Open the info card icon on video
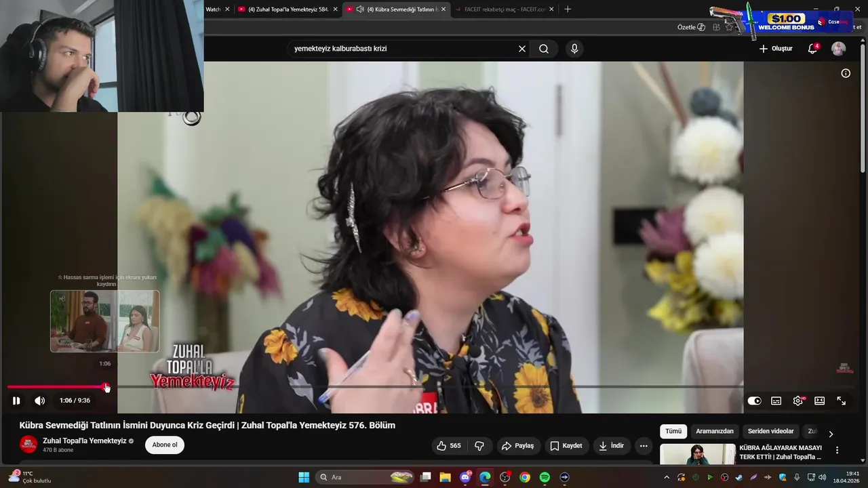868x488 pixels. 846,73
